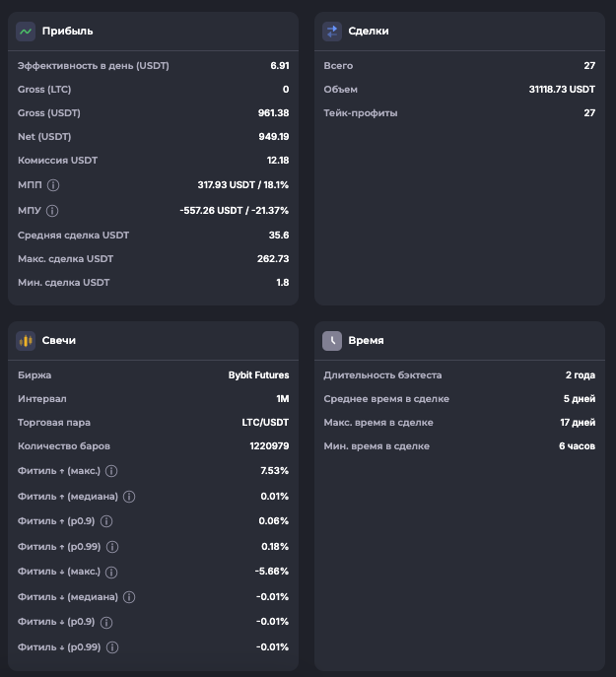Show info for Фитиль ↓ (макс.)
This screenshot has height=677, width=616.
pyautogui.click(x=111, y=573)
